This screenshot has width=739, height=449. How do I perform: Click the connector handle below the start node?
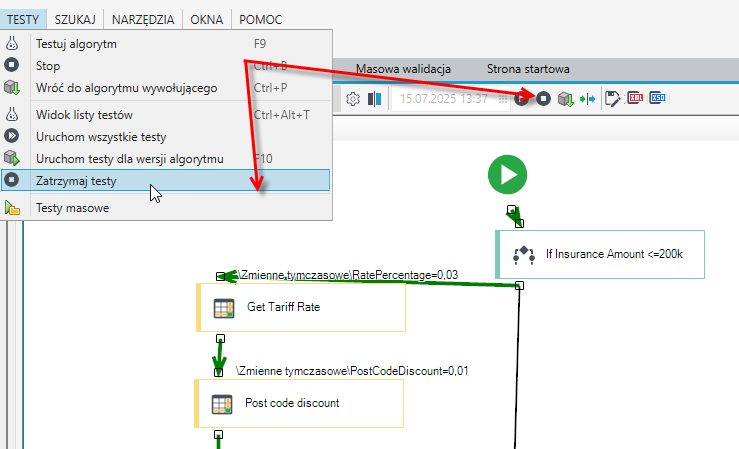pos(511,209)
